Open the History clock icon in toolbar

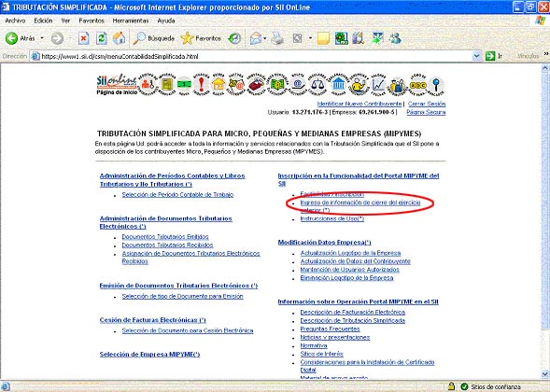(234, 38)
